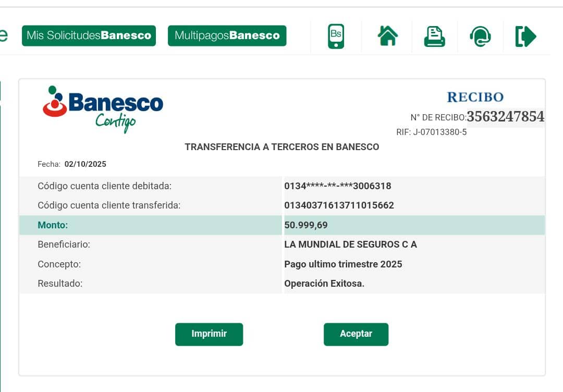
Task: Open Multipagos Banesco menu
Action: [x=227, y=36]
